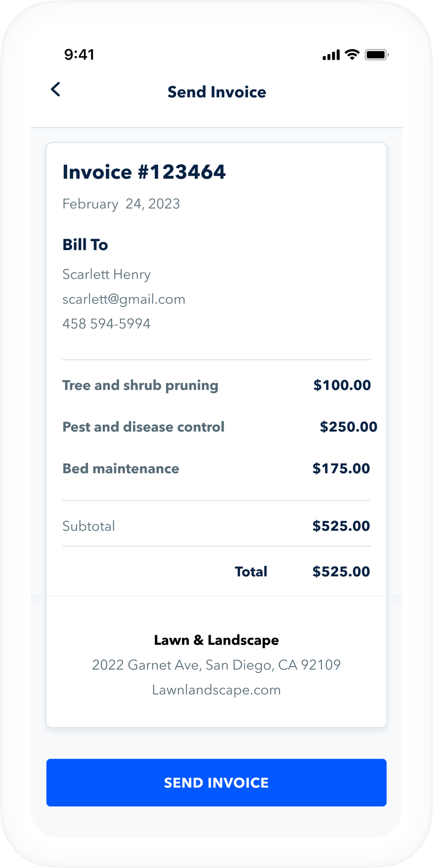Tap the back arrow icon

point(56,90)
